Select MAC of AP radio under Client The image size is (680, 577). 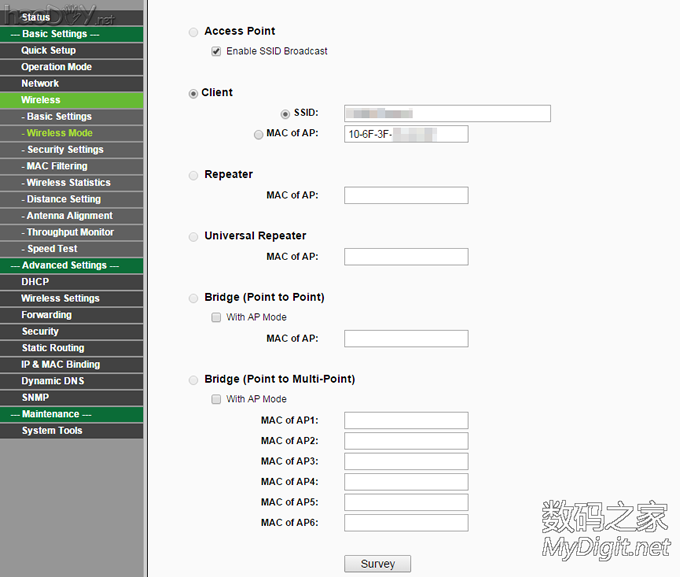click(259, 134)
